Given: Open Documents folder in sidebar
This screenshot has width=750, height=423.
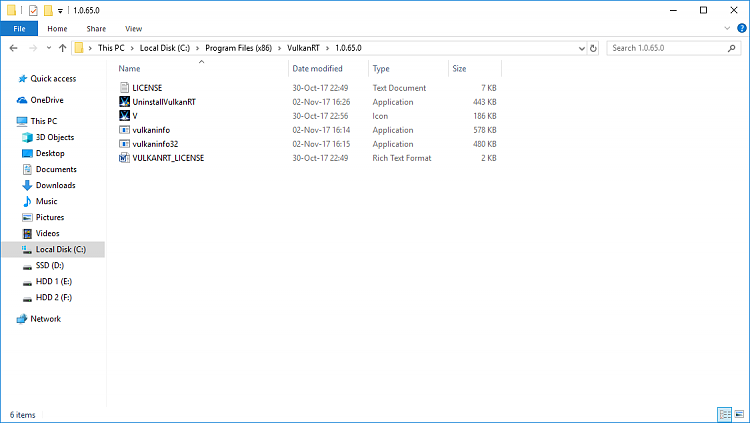Looking at the screenshot, I should (x=56, y=169).
